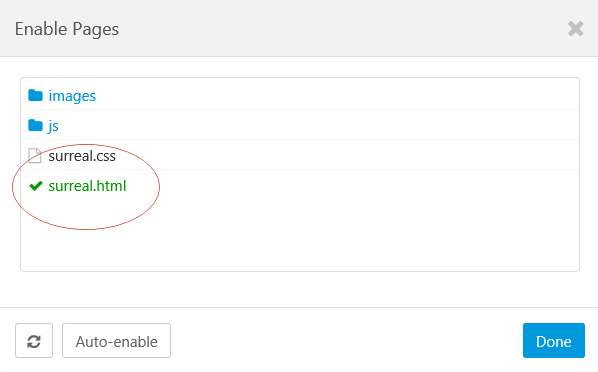Click the blue images folder icon
The width and height of the screenshot is (598, 372).
click(35, 95)
